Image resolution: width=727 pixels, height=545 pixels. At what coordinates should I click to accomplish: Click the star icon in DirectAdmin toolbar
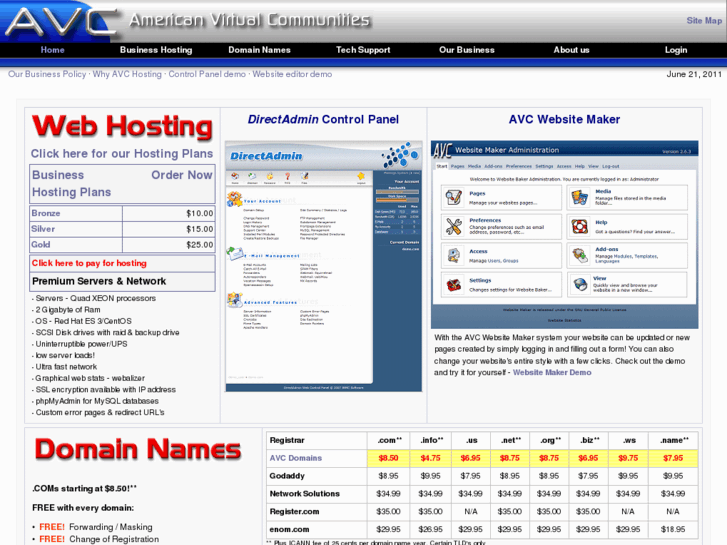coord(361,176)
